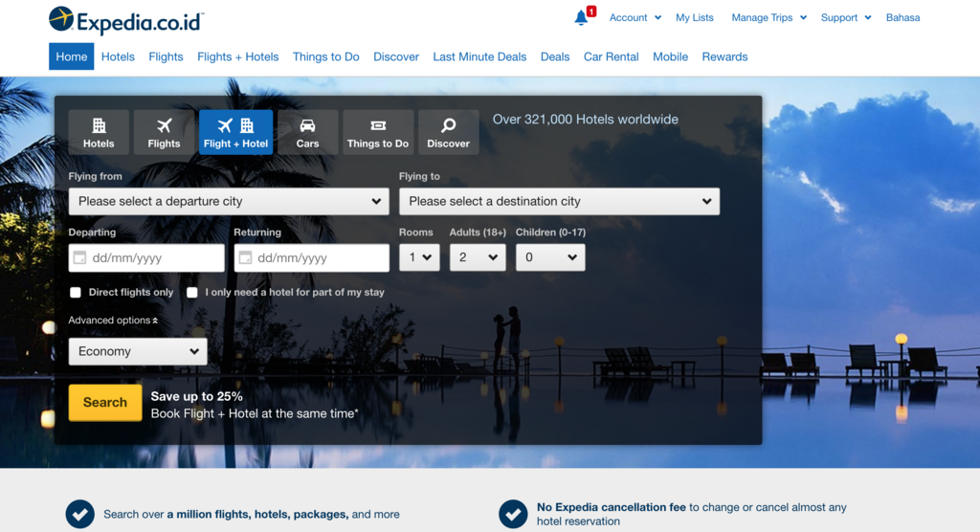Open Things to Do navigation item
This screenshot has height=532, width=980.
click(325, 56)
